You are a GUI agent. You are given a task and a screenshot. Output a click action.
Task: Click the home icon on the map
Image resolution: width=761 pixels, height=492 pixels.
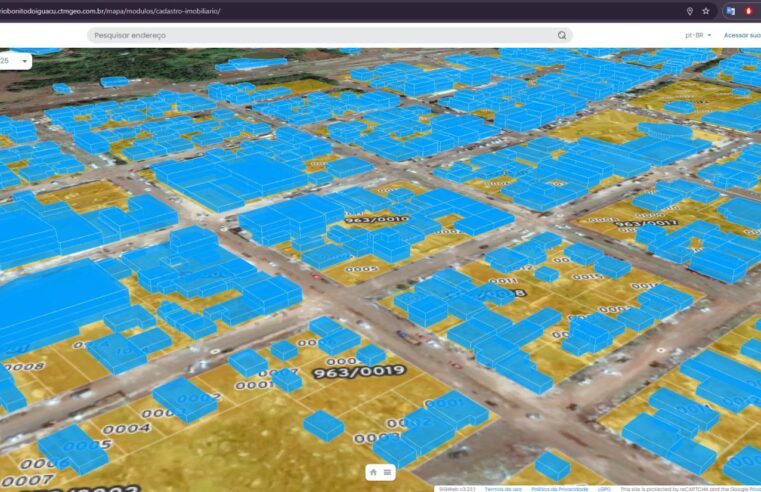[x=373, y=472]
